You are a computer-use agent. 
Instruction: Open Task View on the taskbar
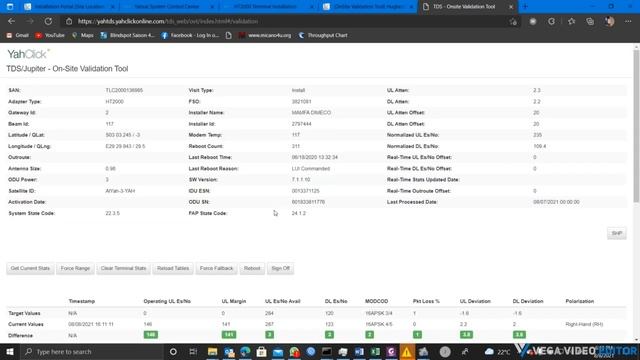pyautogui.click(x=193, y=352)
